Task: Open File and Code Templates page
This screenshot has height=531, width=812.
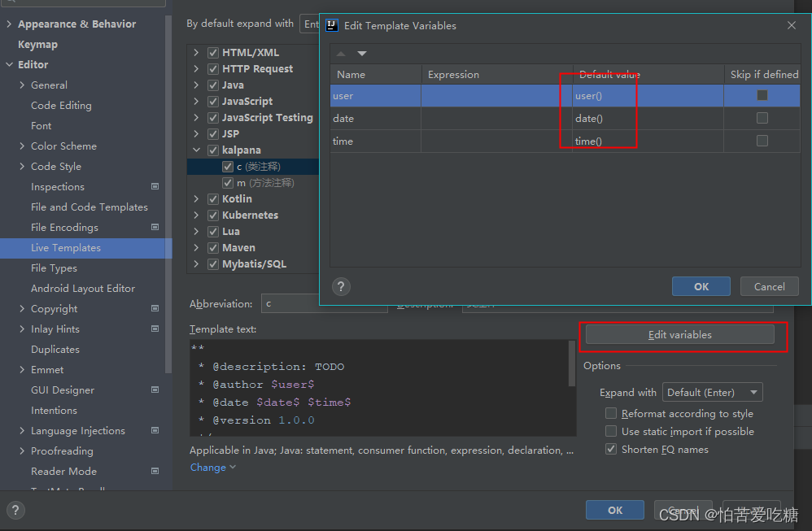Action: point(89,207)
